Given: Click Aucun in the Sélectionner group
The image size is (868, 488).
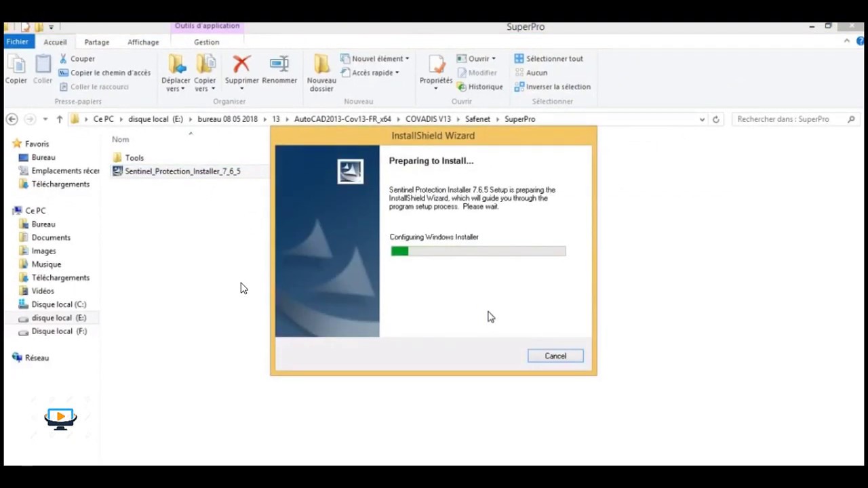Looking at the screenshot, I should pos(530,73).
